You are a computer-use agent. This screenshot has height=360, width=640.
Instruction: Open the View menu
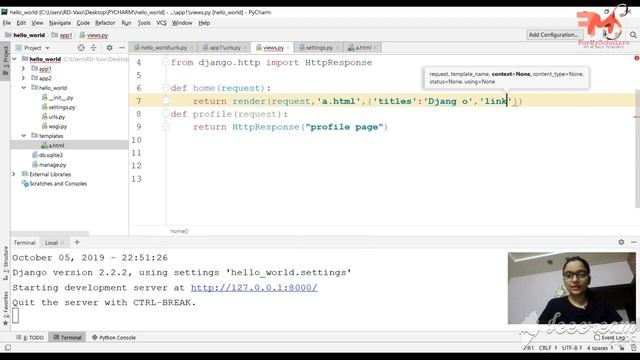37,23
